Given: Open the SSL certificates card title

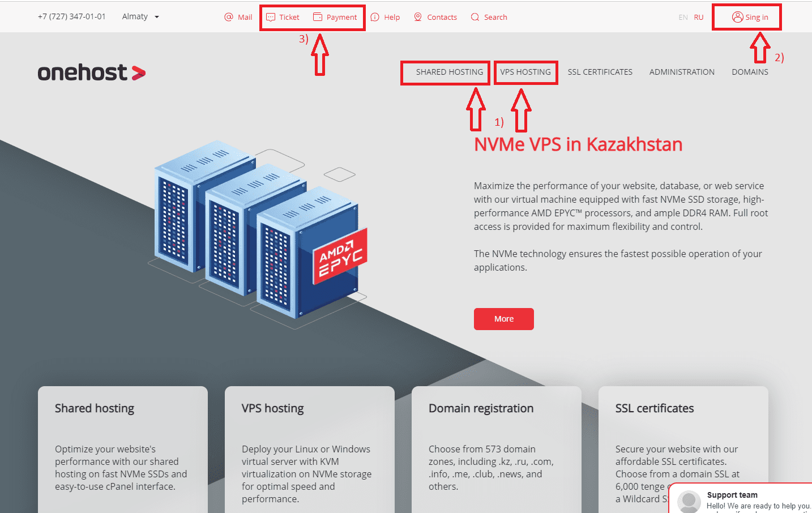Looking at the screenshot, I should [655, 408].
